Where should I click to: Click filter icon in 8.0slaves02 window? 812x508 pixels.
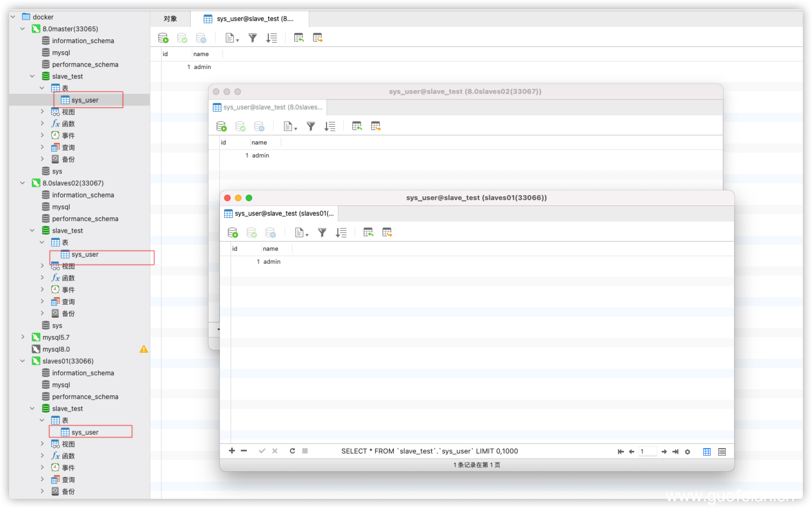(x=311, y=126)
